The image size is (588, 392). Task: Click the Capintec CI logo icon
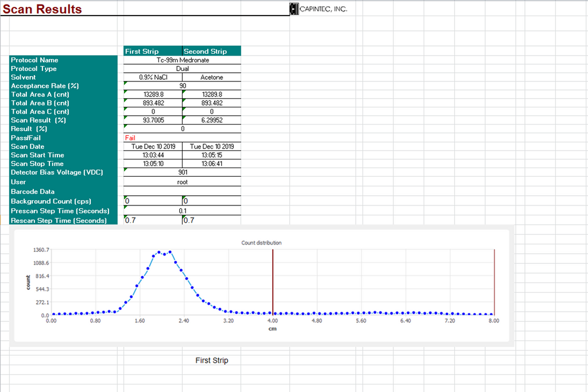(293, 9)
